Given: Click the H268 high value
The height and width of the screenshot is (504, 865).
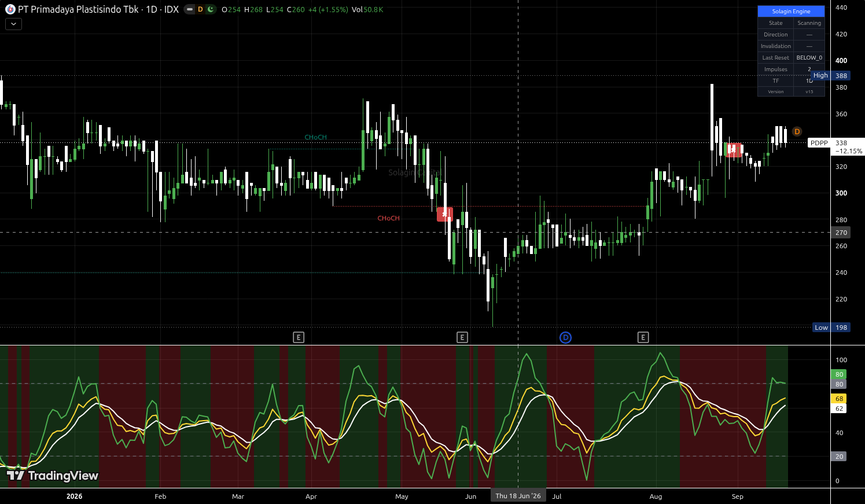Looking at the screenshot, I should click(x=253, y=9).
